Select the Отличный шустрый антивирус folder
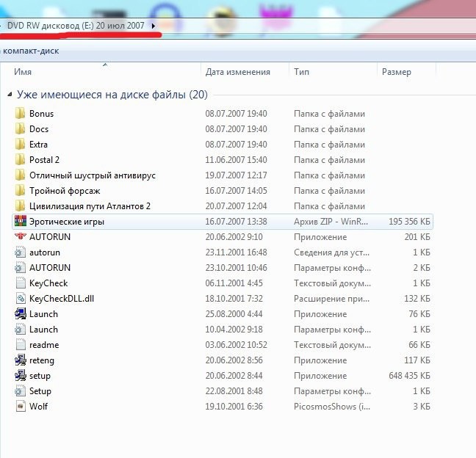476x458 pixels. click(92, 175)
